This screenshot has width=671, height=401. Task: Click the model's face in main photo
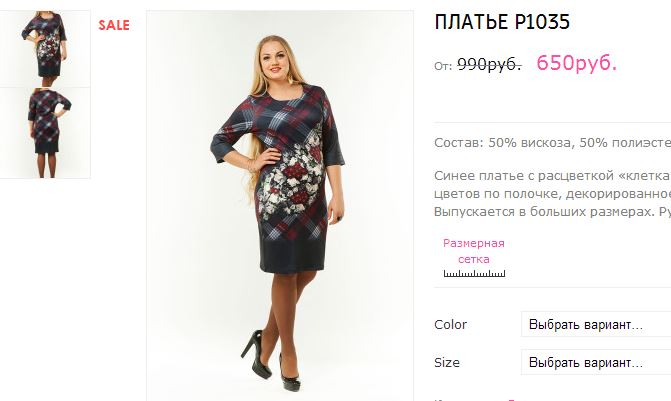272,59
